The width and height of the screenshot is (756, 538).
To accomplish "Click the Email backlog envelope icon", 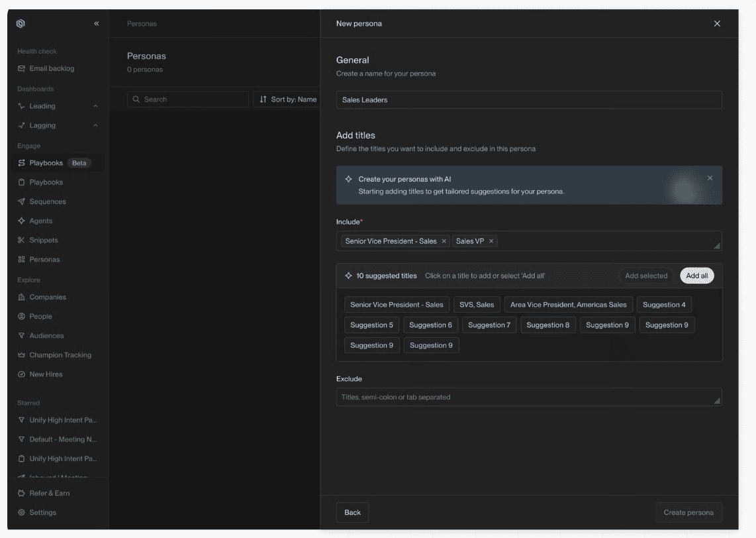I will (21, 68).
